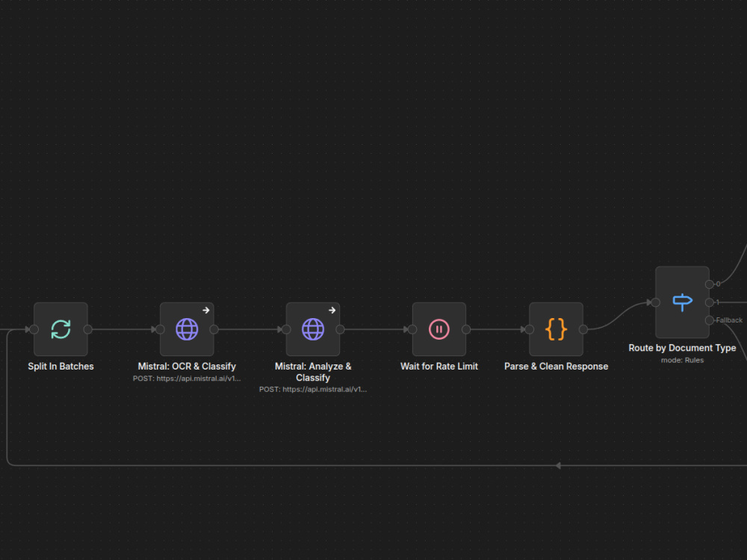Click input connector of Split In Batches node

pyautogui.click(x=34, y=329)
